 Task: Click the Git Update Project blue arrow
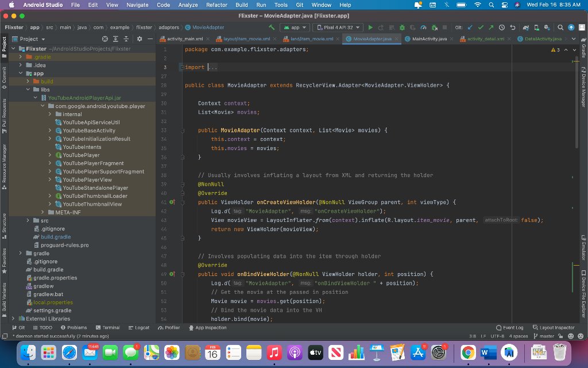pyautogui.click(x=470, y=28)
